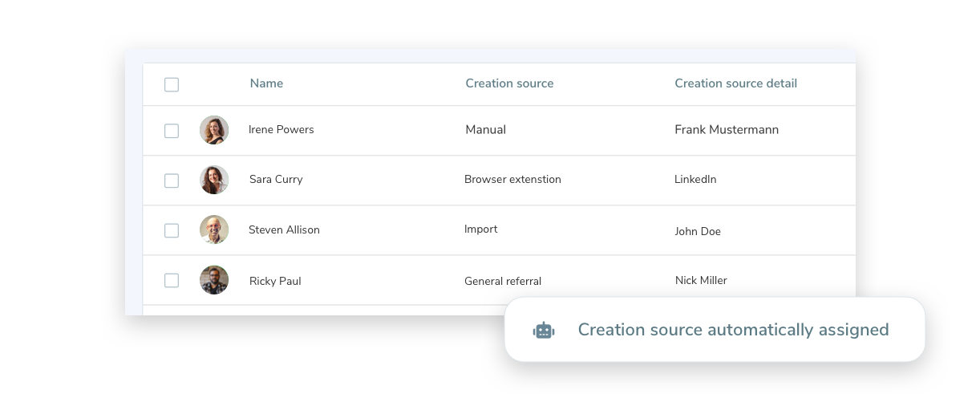Image resolution: width=980 pixels, height=402 pixels.
Task: Sort by the Name column header
Action: tap(266, 83)
